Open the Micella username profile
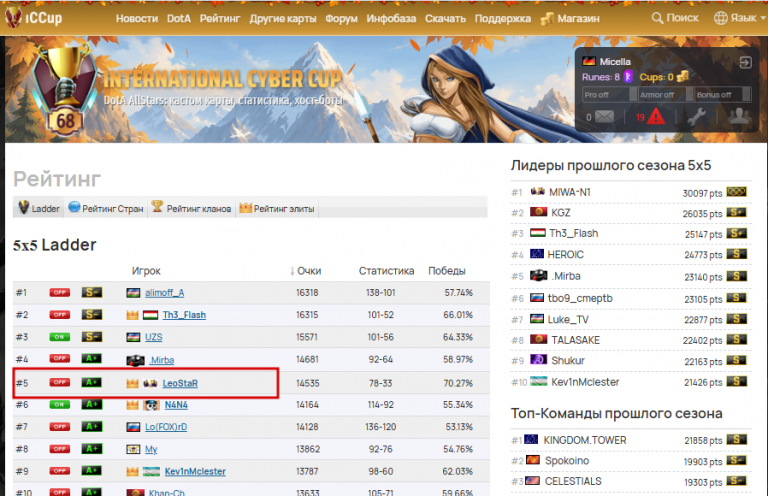Image resolution: width=768 pixels, height=496 pixels. (615, 62)
